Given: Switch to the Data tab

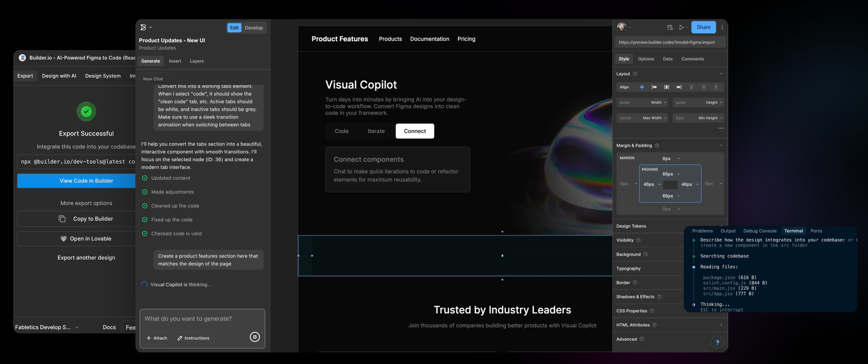Looking at the screenshot, I should click(667, 59).
